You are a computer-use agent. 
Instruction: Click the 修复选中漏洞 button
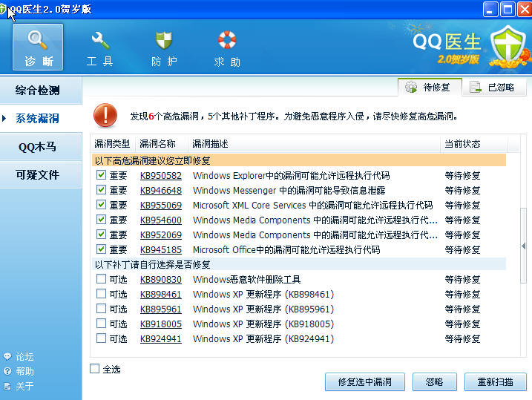[x=365, y=382]
